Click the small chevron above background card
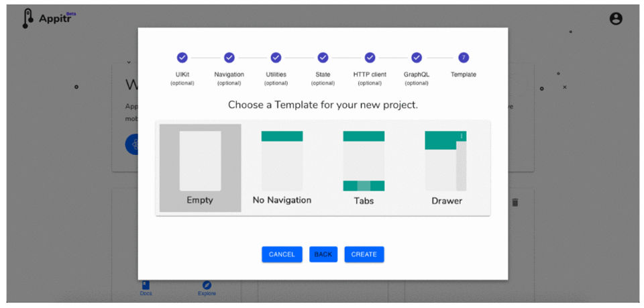The height and width of the screenshot is (308, 644). click(x=129, y=62)
